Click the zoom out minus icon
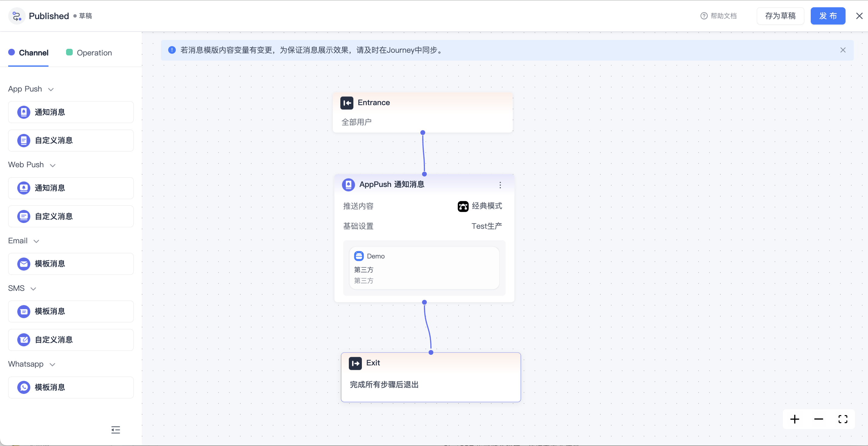 819,419
